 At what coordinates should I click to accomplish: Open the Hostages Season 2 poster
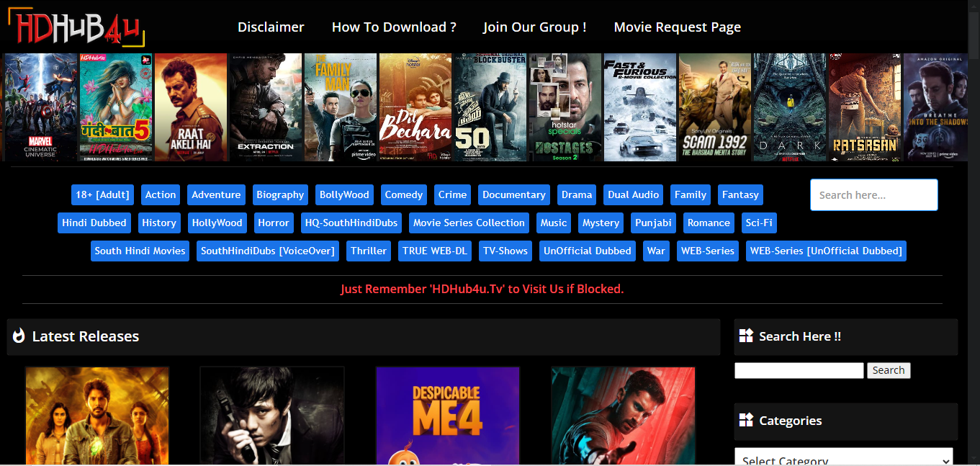565,107
